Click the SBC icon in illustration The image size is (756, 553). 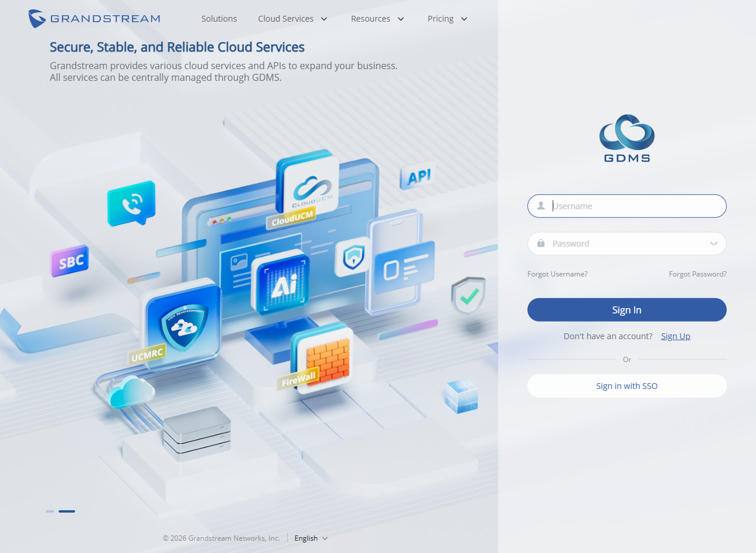pyautogui.click(x=70, y=261)
